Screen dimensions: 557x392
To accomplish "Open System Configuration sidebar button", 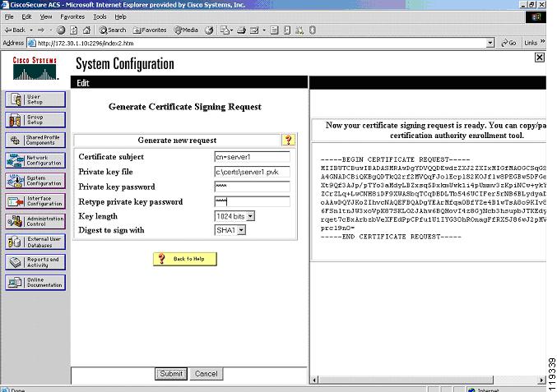I will click(x=35, y=181).
